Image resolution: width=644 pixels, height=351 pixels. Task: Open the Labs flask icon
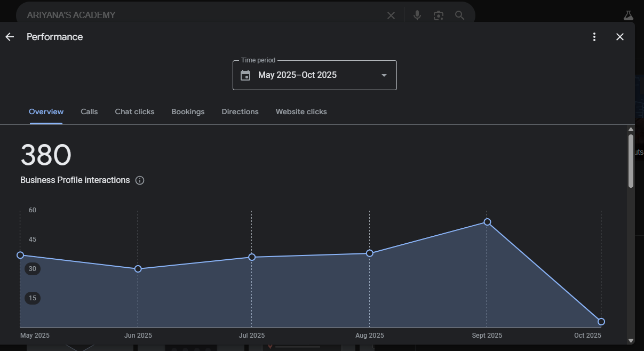click(x=628, y=15)
